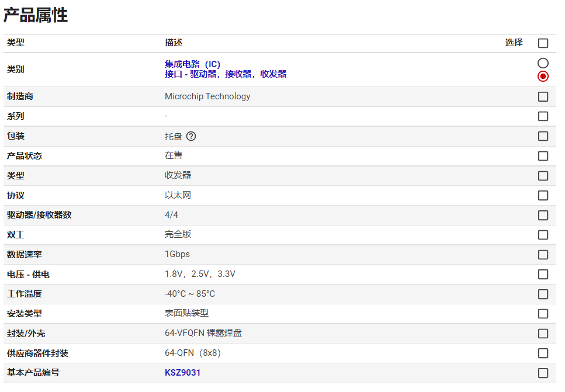The width and height of the screenshot is (565, 392).
Task: Click the 基本产品编号 attribute label
Action: (x=33, y=373)
